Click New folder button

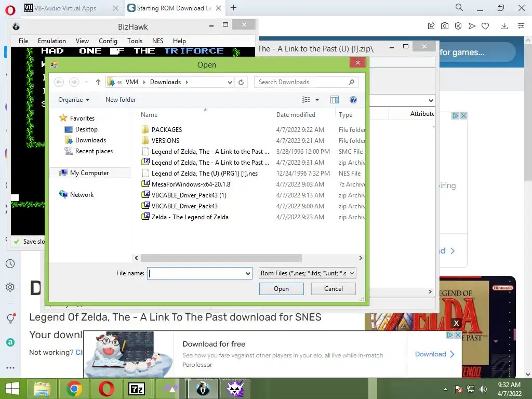click(x=121, y=100)
